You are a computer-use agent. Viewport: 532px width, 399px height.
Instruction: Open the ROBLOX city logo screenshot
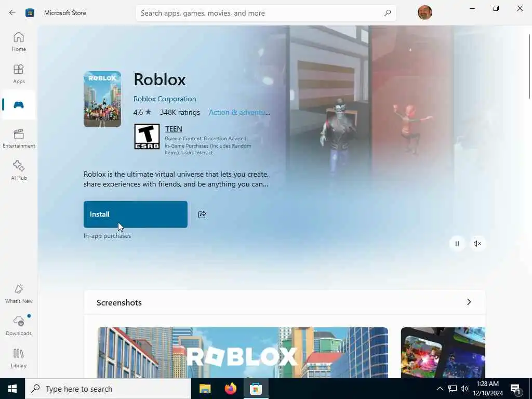click(x=243, y=353)
